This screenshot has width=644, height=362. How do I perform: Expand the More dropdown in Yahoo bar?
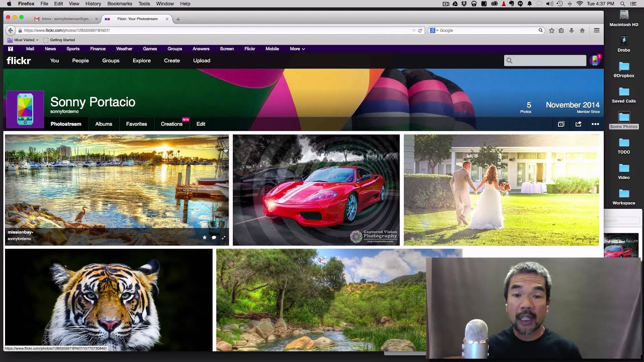[x=297, y=49]
